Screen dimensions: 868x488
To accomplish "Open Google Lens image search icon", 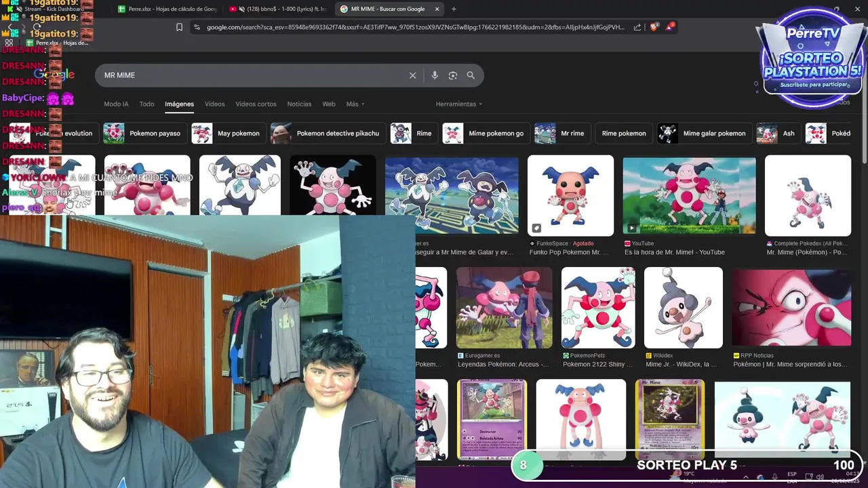I will pos(453,75).
